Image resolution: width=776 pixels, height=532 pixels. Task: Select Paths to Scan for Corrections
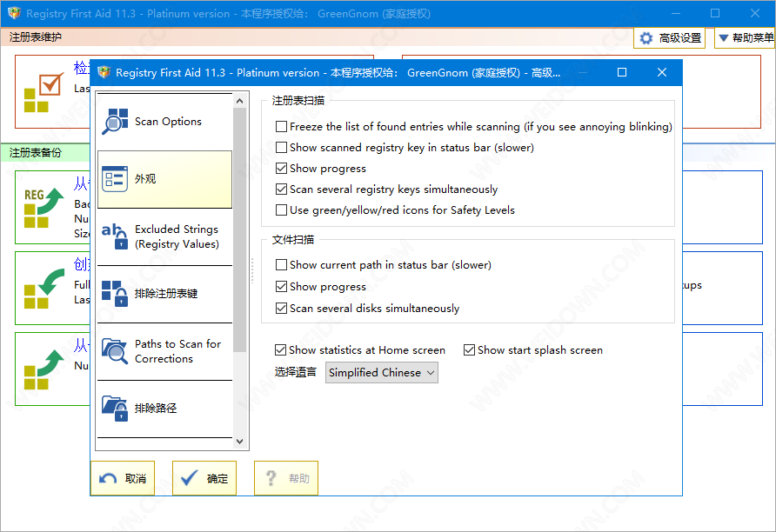coord(164,351)
